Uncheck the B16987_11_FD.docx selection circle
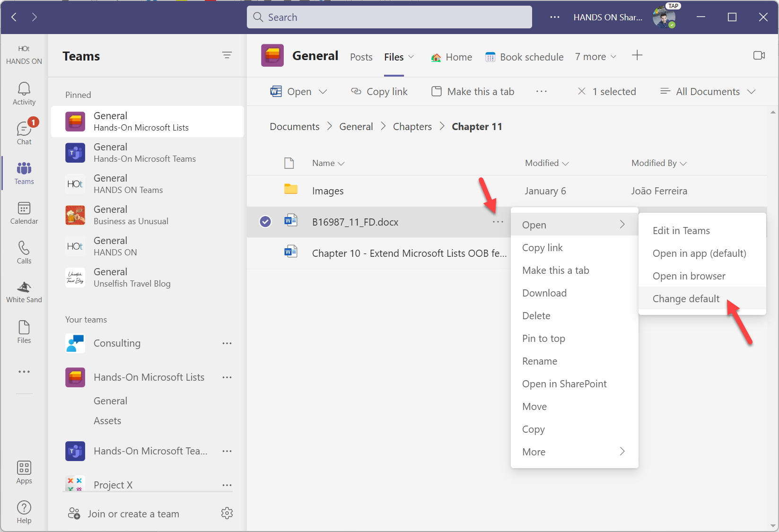Image resolution: width=779 pixels, height=532 pixels. point(265,221)
